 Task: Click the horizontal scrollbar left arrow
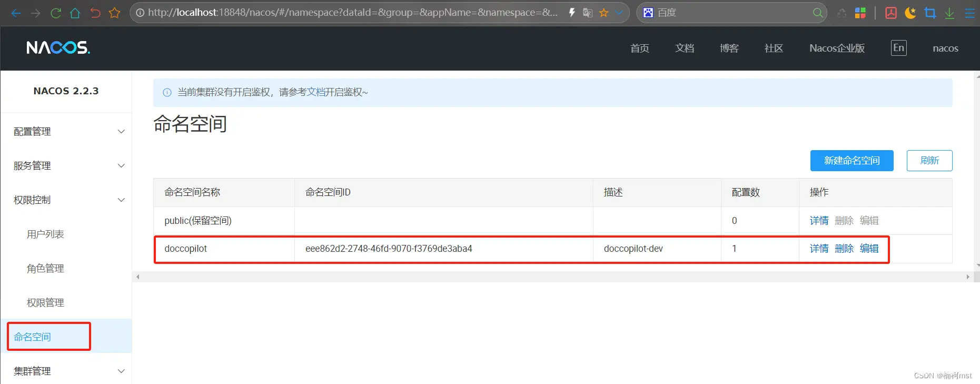tap(138, 277)
